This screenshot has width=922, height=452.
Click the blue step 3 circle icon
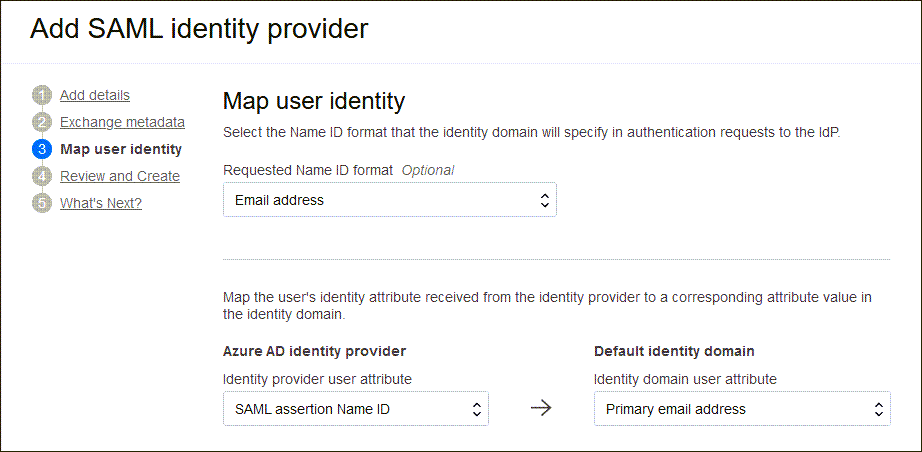pos(41,150)
